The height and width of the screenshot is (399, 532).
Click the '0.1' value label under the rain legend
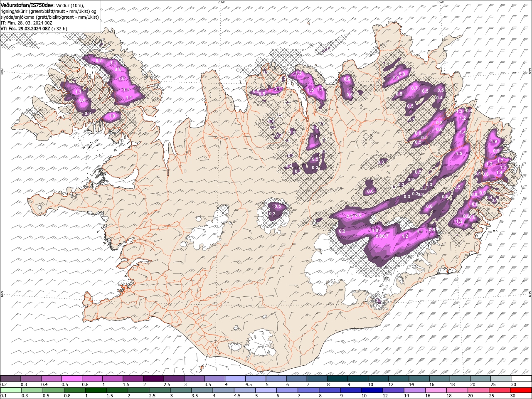3,396
